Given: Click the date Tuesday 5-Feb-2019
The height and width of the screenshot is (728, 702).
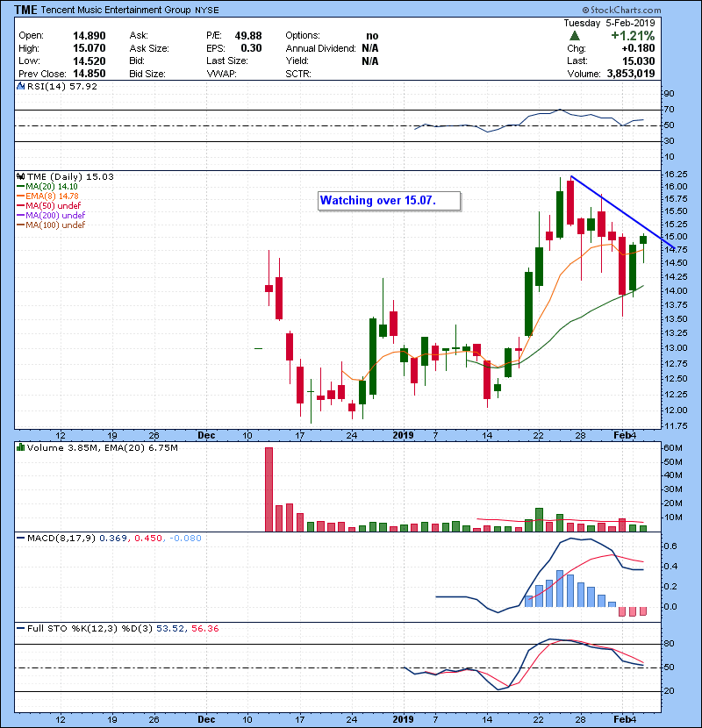Looking at the screenshot, I should [609, 23].
